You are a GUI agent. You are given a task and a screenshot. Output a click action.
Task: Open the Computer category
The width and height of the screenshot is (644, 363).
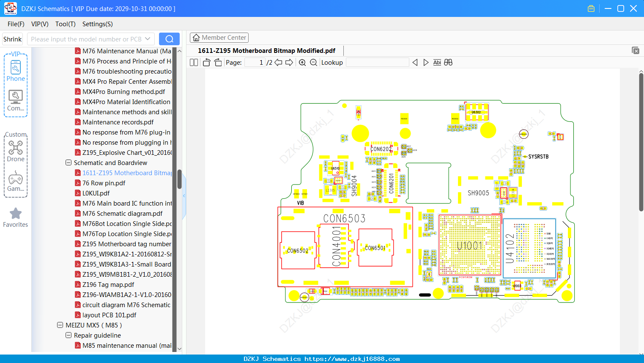[x=16, y=101]
